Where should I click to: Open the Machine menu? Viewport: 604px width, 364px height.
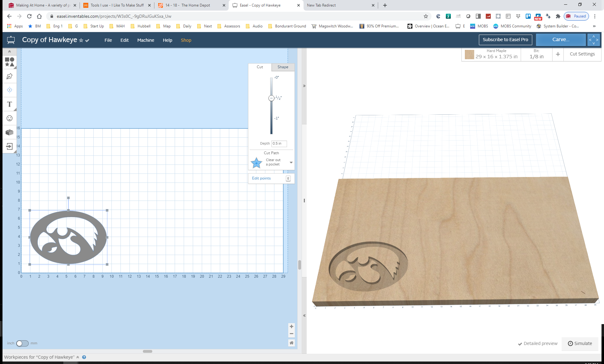pos(145,40)
